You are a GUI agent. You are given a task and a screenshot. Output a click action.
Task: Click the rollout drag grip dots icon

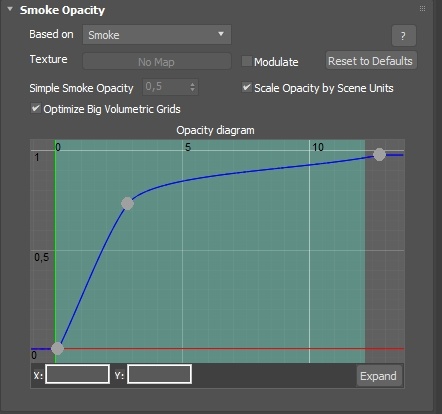(x=422, y=9)
